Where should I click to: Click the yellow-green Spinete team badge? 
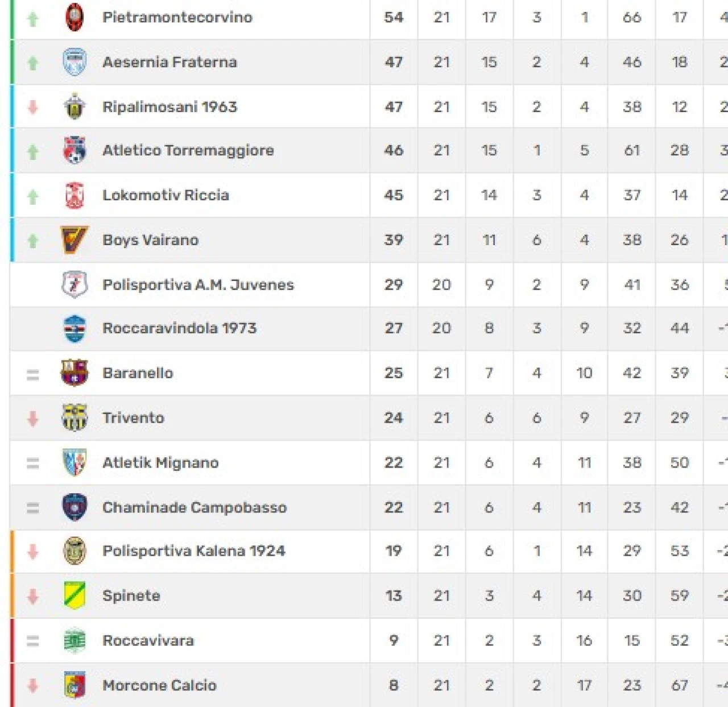(75, 596)
